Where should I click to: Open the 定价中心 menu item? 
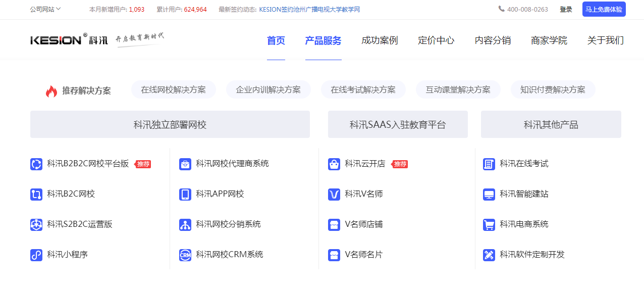[x=436, y=40]
